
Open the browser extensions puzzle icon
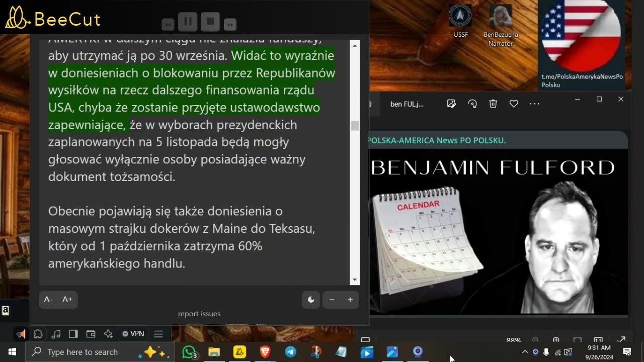click(38, 334)
